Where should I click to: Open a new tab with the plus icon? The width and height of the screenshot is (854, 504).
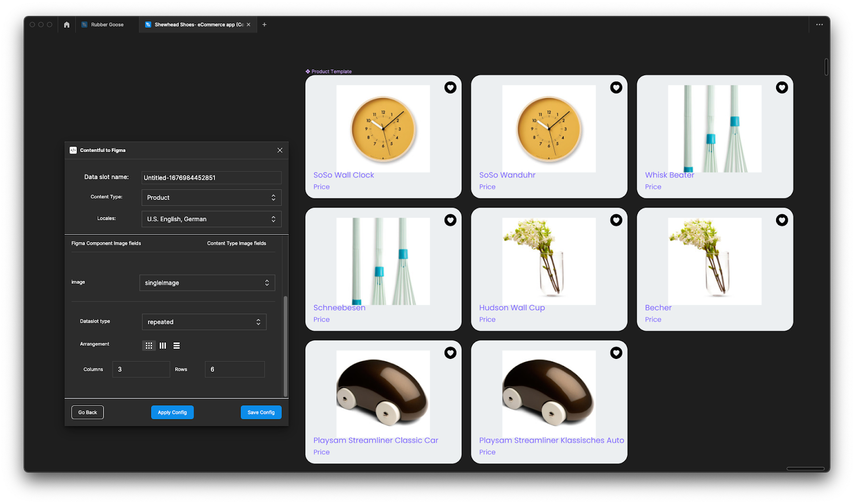[264, 25]
